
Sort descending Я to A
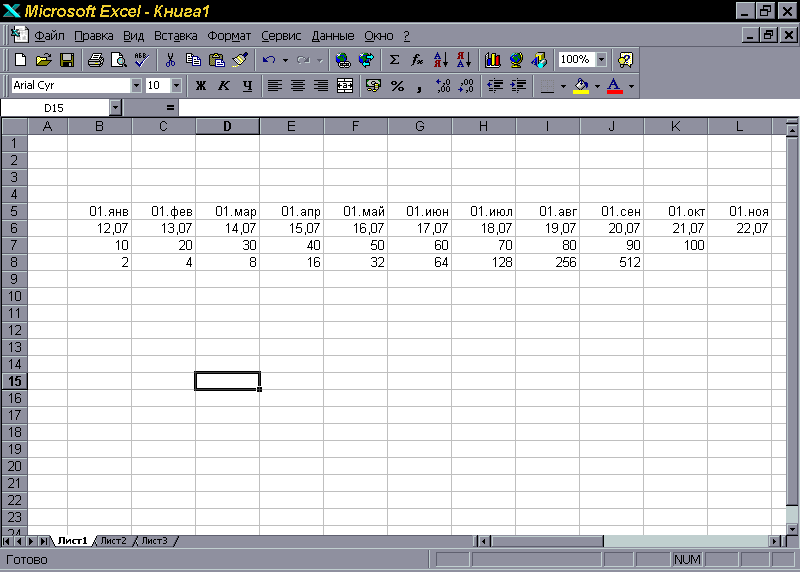(x=464, y=60)
